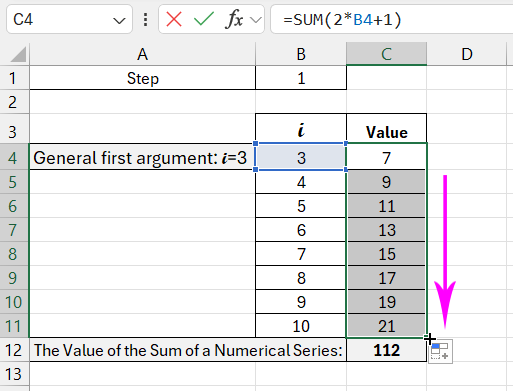Click the three-dot handle beside the Name Box
This screenshot has height=391, width=513.
tap(145, 19)
